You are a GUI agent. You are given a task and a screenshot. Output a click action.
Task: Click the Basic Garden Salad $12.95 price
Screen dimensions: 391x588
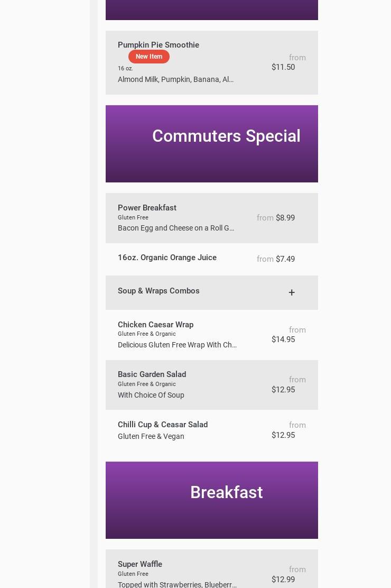coord(283,390)
